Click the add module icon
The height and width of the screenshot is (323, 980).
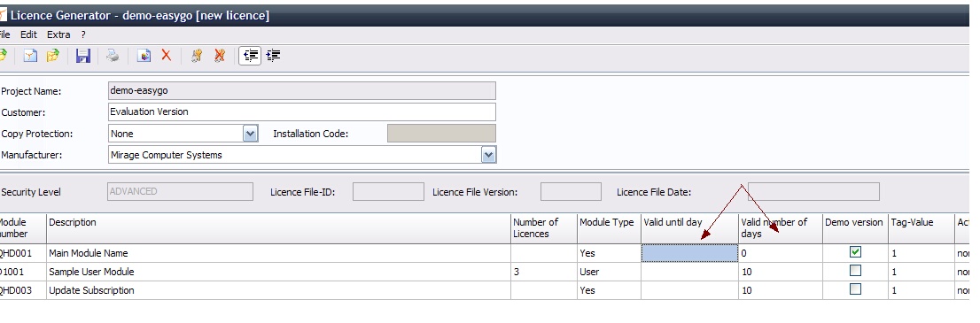click(144, 56)
